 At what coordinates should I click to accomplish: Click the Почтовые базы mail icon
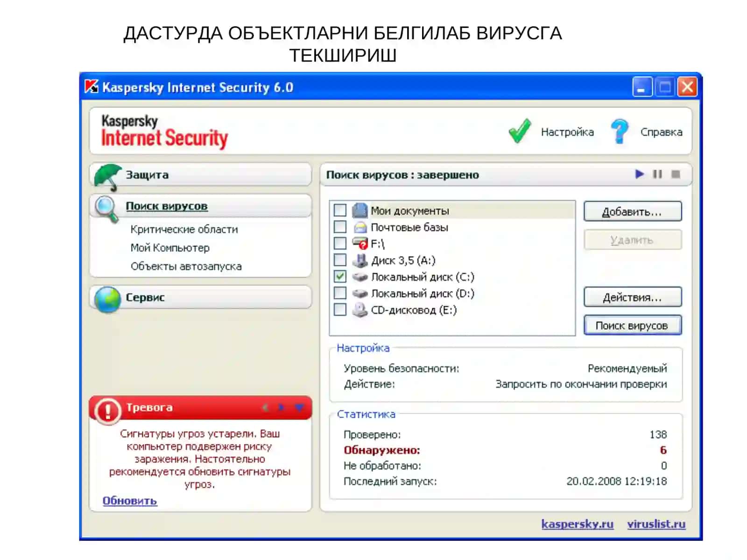(360, 227)
